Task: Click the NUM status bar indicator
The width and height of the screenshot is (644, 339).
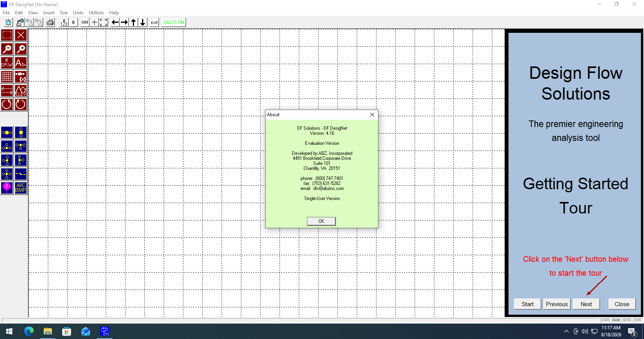Action: (x=616, y=320)
